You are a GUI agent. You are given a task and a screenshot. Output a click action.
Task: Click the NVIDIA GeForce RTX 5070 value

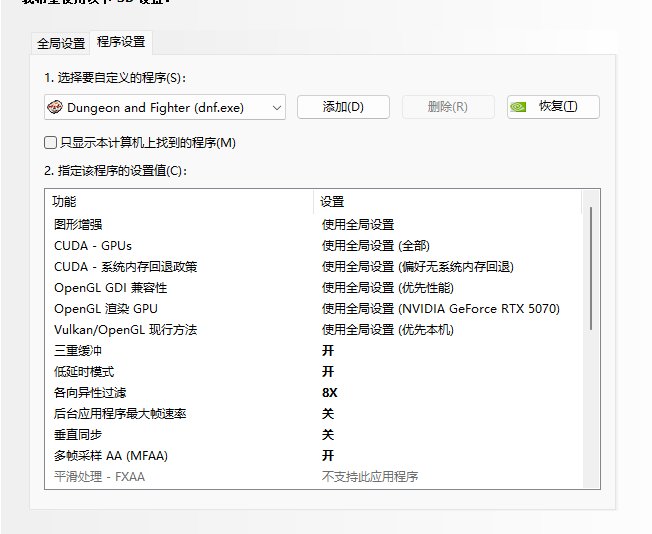pyautogui.click(x=441, y=309)
